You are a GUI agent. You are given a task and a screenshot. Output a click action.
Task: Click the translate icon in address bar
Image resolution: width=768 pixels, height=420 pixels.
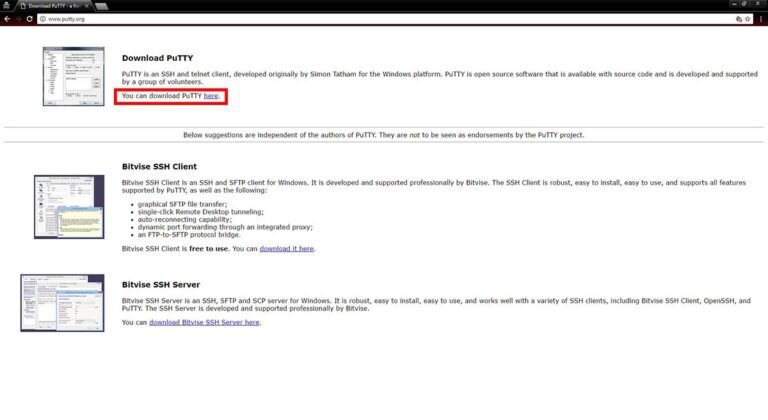point(736,19)
